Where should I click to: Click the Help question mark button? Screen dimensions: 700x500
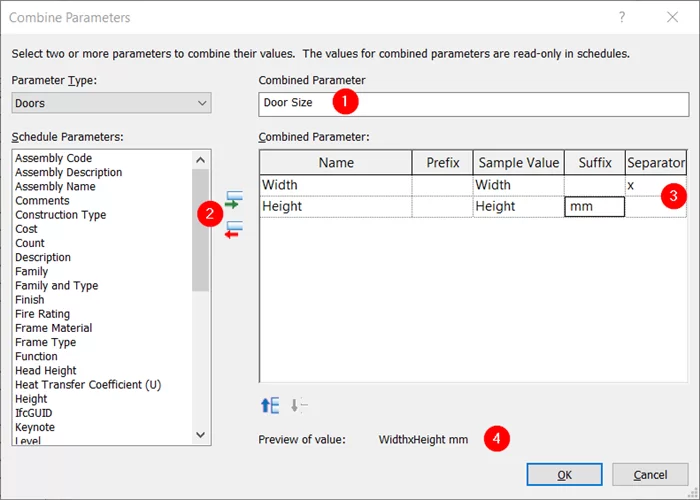click(x=623, y=18)
